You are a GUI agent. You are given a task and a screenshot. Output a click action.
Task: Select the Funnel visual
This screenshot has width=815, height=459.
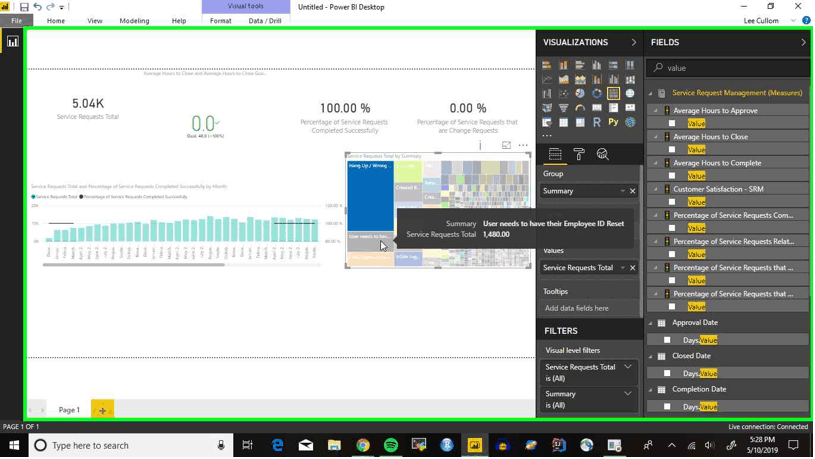(x=563, y=108)
